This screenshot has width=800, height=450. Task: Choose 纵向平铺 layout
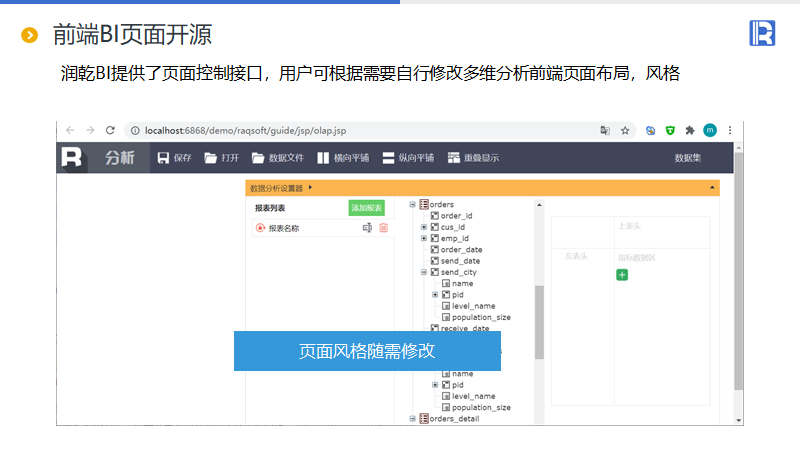point(416,158)
